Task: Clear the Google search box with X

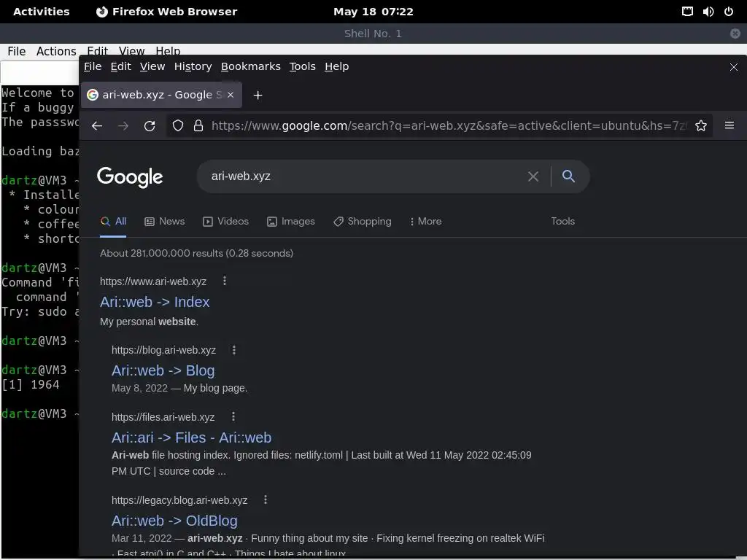Action: pos(533,176)
